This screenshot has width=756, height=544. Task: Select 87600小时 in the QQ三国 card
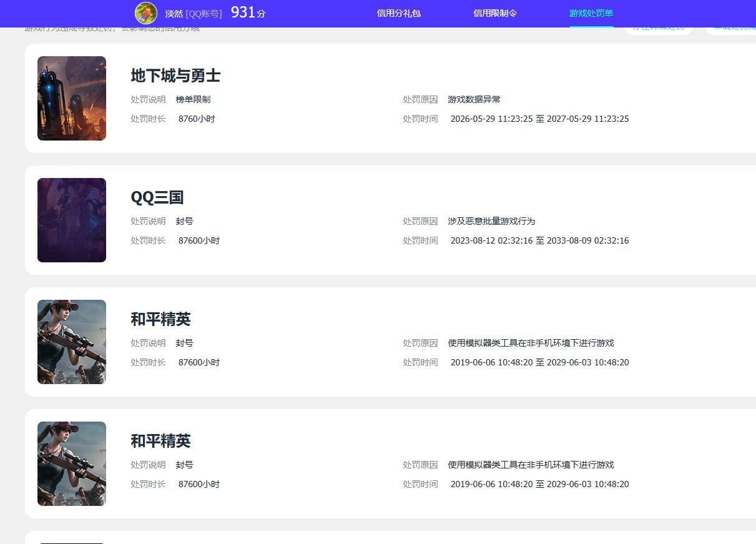click(x=199, y=240)
